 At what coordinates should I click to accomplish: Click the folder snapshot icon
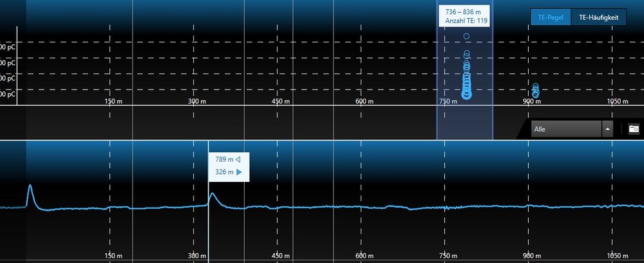point(634,129)
